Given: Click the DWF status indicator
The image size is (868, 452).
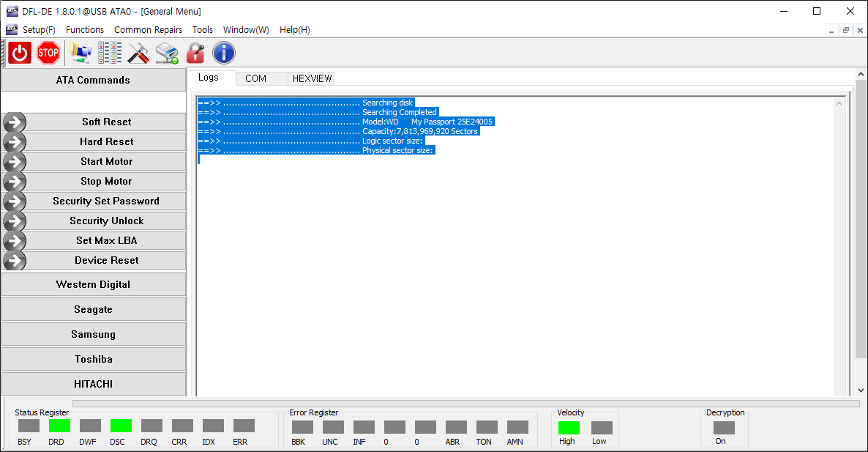Looking at the screenshot, I should click(x=90, y=426).
